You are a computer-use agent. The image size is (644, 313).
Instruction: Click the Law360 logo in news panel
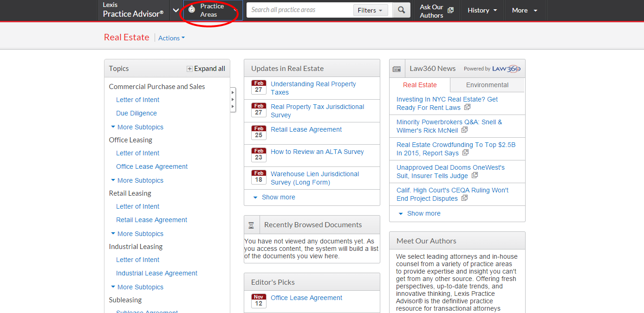[x=506, y=69]
